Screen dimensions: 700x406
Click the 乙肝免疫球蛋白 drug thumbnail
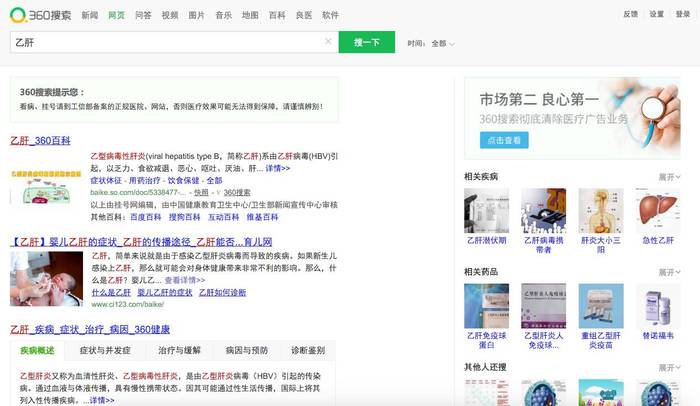pyautogui.click(x=487, y=306)
